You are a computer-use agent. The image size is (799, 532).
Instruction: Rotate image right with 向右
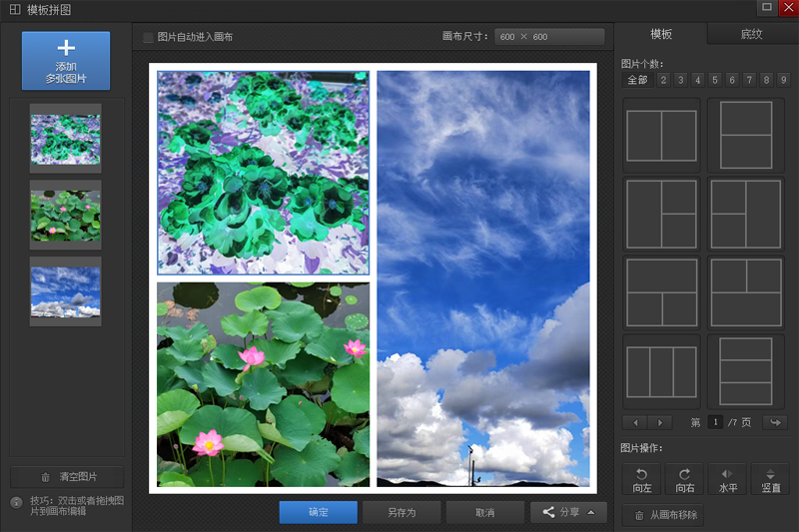pos(684,480)
